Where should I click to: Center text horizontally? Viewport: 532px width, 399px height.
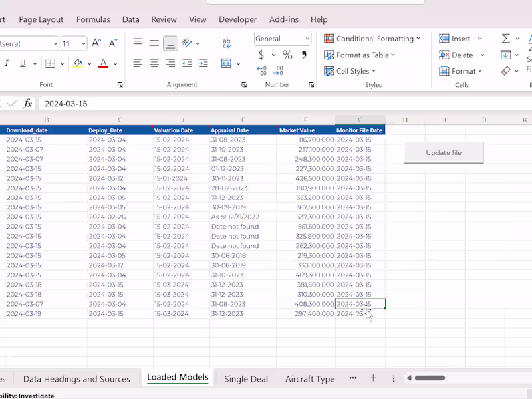154,63
